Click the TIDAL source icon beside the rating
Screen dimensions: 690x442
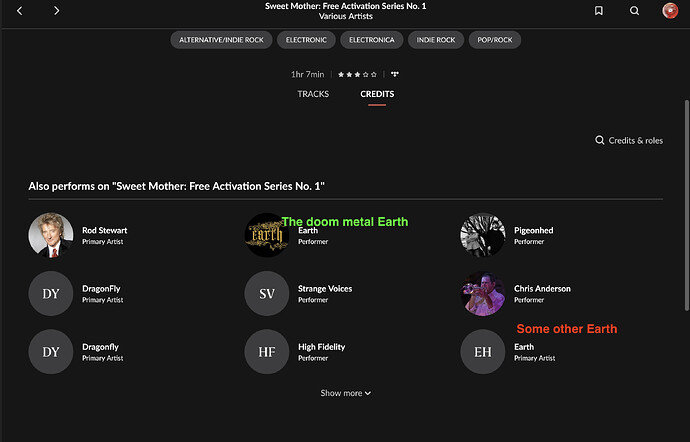click(x=395, y=74)
